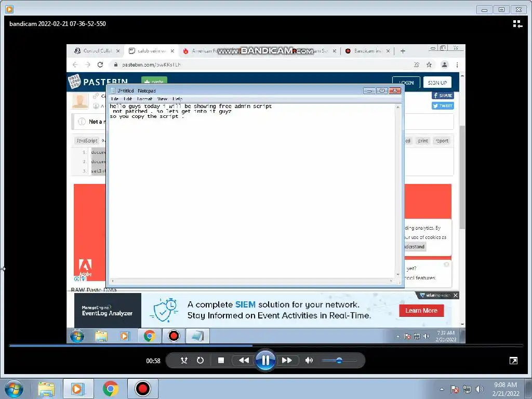The height and width of the screenshot is (399, 532).
Task: Click the Pastebin SIGN UP button in video
Action: coord(437,83)
